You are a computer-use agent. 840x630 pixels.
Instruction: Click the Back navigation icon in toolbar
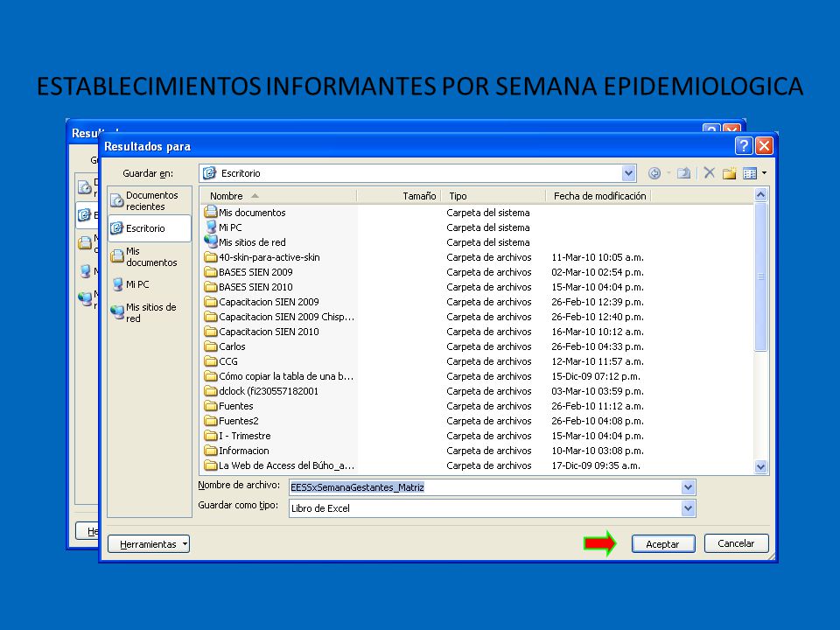tap(654, 173)
